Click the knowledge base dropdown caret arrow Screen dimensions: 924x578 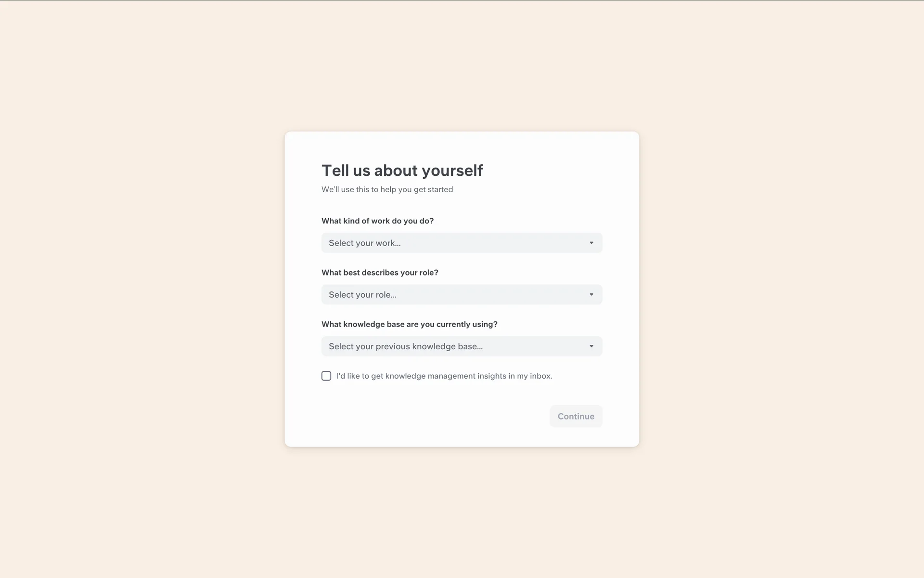[591, 346]
